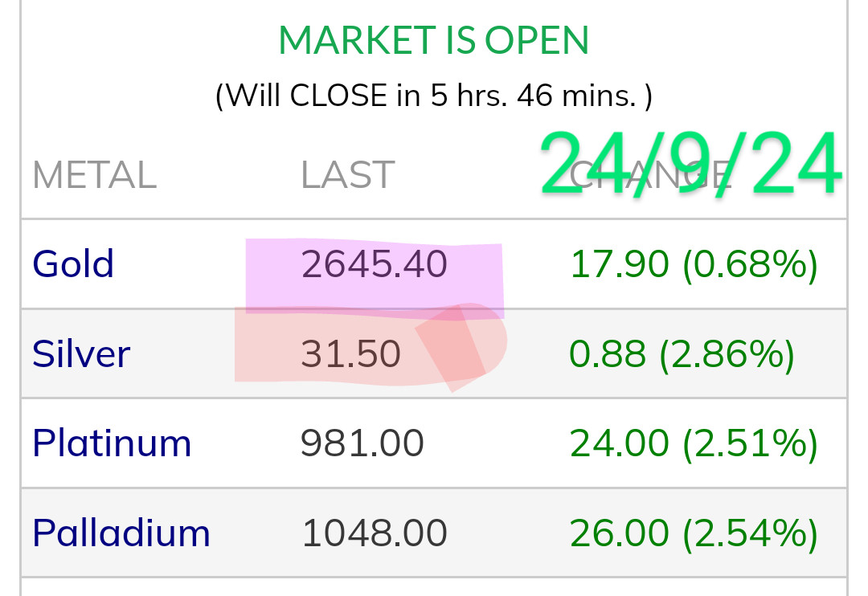Click the METAL column header

(x=94, y=176)
